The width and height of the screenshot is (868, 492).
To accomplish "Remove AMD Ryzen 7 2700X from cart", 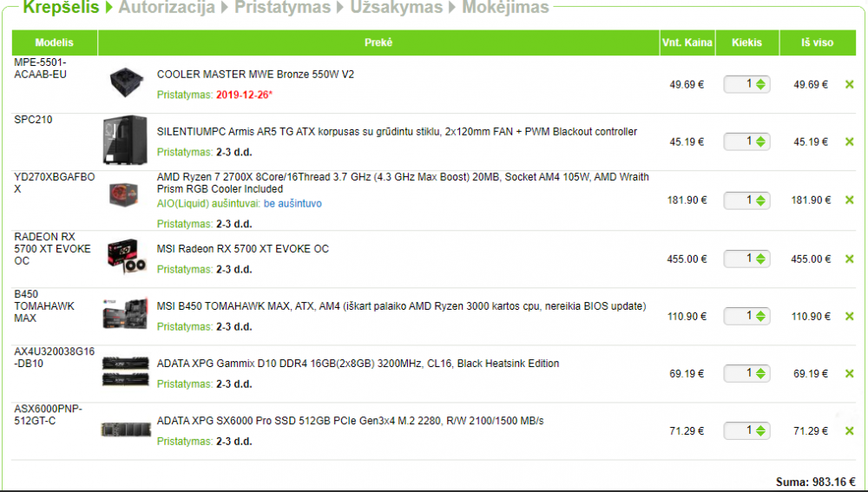I will point(849,200).
